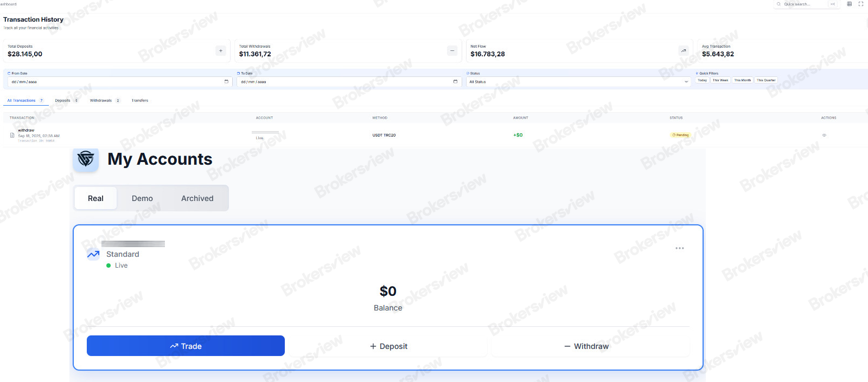Viewport: 868px width, 382px height.
Task: Click the withdraw transaction title
Action: click(x=26, y=131)
